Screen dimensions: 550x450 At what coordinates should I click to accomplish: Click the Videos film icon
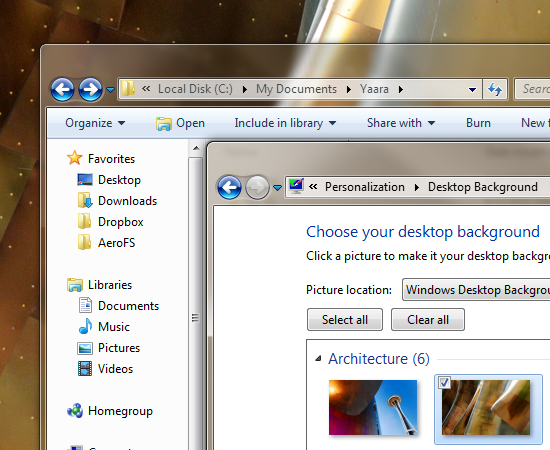pos(85,369)
